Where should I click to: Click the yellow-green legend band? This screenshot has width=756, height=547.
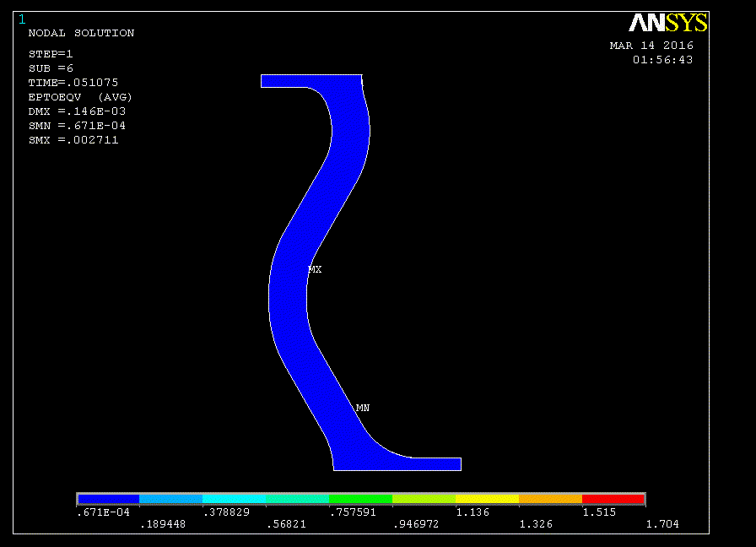[x=424, y=499]
